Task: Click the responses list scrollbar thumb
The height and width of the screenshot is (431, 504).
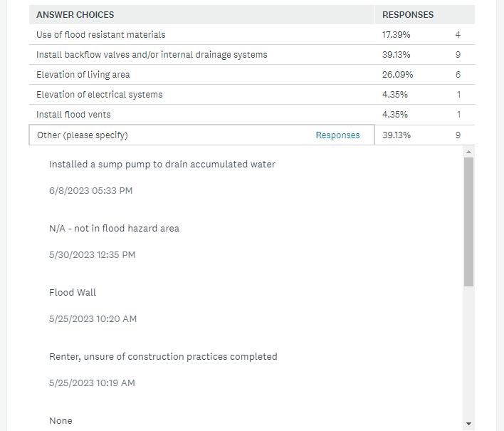Action: (x=468, y=221)
